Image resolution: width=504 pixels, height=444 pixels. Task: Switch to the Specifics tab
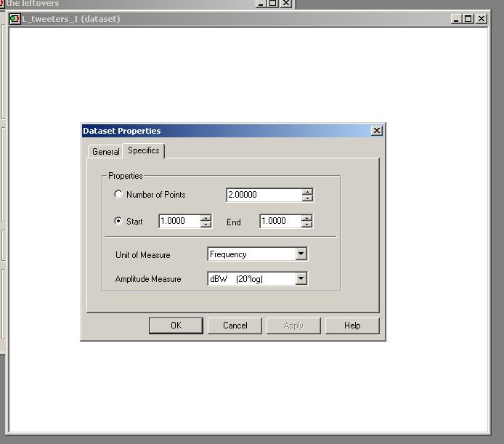(x=143, y=150)
